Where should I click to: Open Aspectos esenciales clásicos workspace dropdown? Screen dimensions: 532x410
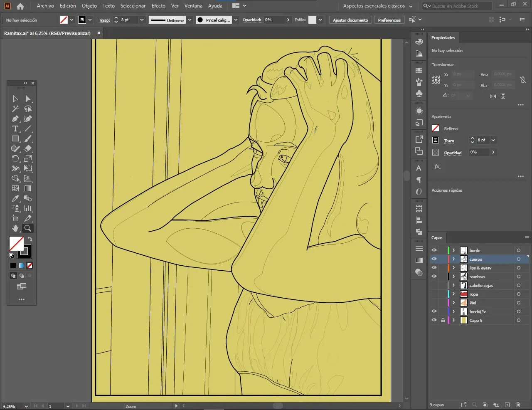click(x=378, y=6)
